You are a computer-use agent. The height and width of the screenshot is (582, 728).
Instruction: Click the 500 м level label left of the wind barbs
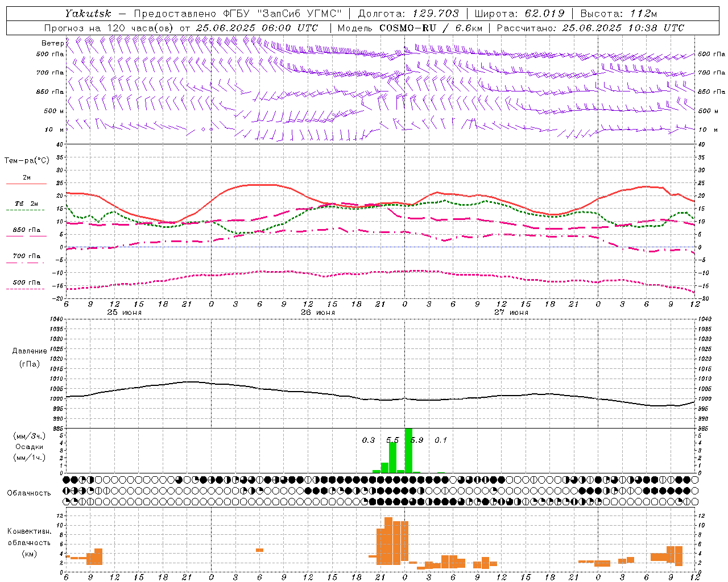[x=54, y=111]
